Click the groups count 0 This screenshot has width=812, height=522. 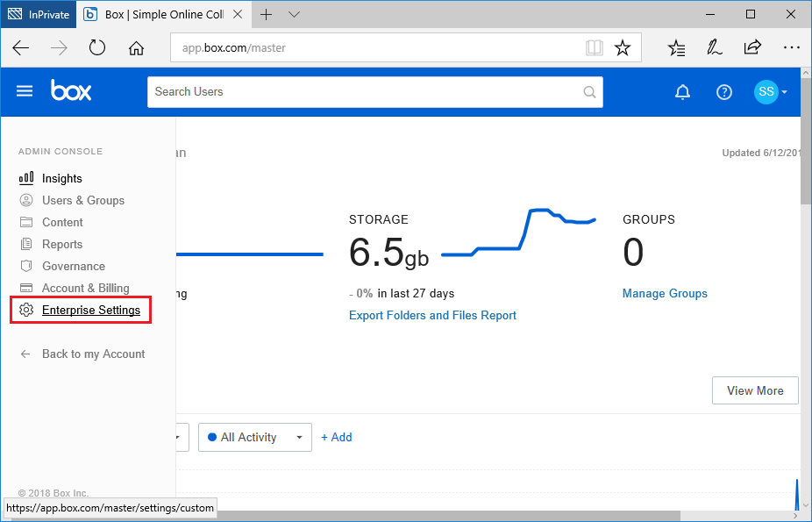click(x=633, y=253)
